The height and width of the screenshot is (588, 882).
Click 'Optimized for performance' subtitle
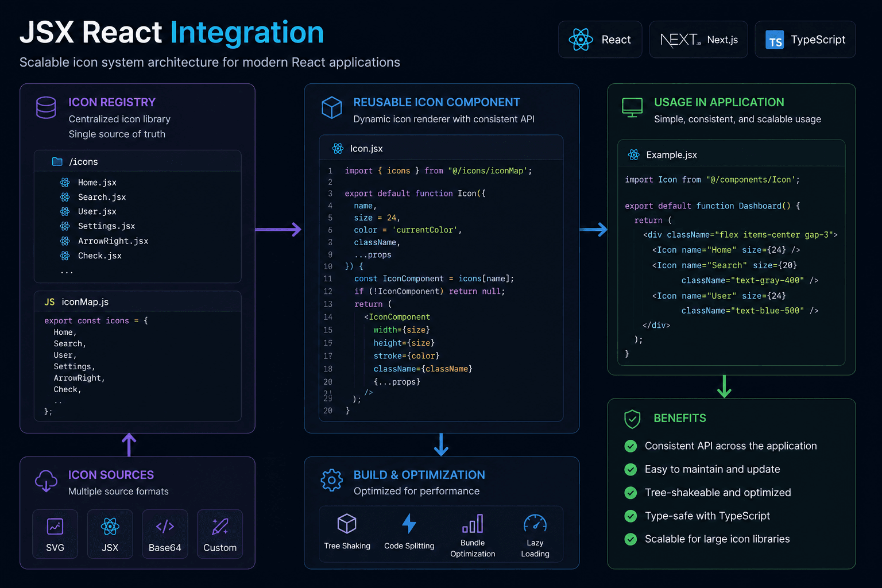point(416,491)
